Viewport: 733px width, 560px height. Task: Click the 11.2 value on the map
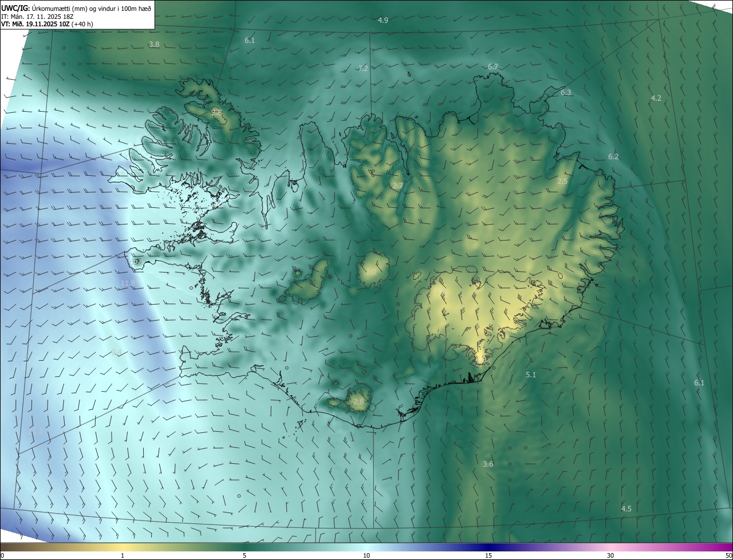point(37,431)
